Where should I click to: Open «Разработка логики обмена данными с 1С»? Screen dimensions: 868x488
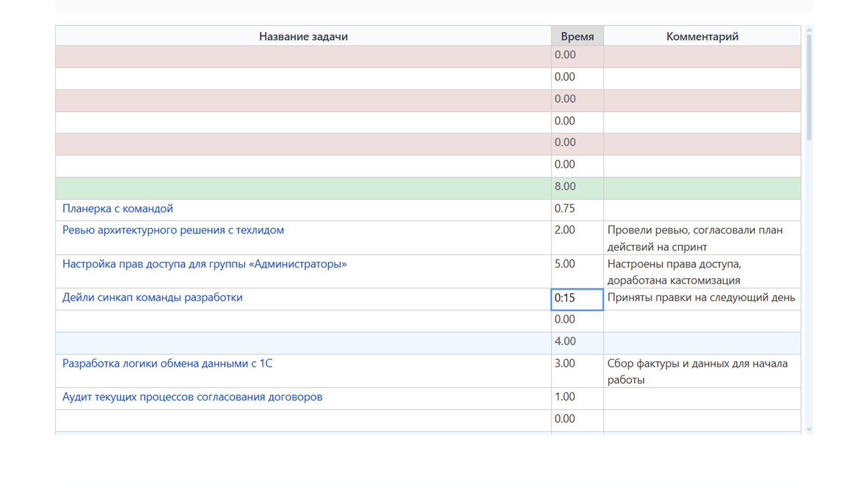coord(167,363)
